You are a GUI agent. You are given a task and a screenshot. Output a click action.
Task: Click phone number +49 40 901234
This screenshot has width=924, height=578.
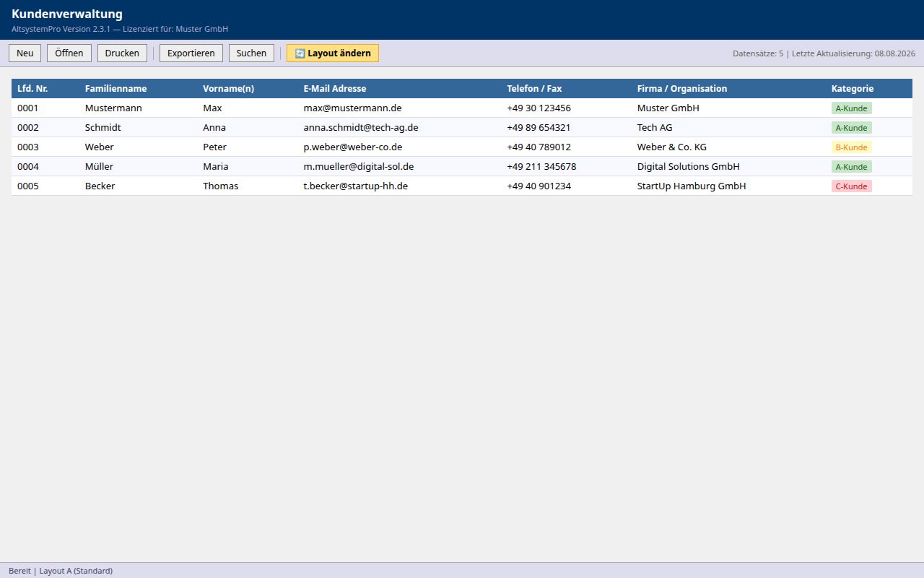pos(539,186)
